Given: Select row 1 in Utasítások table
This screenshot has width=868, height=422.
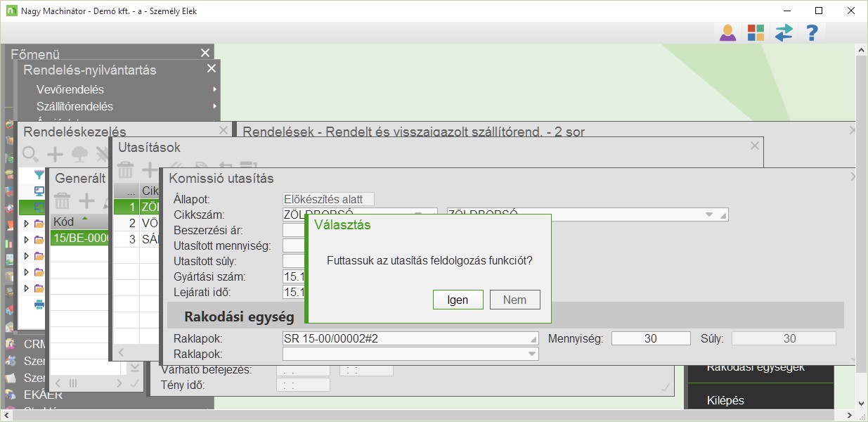Looking at the screenshot, I should [138, 207].
